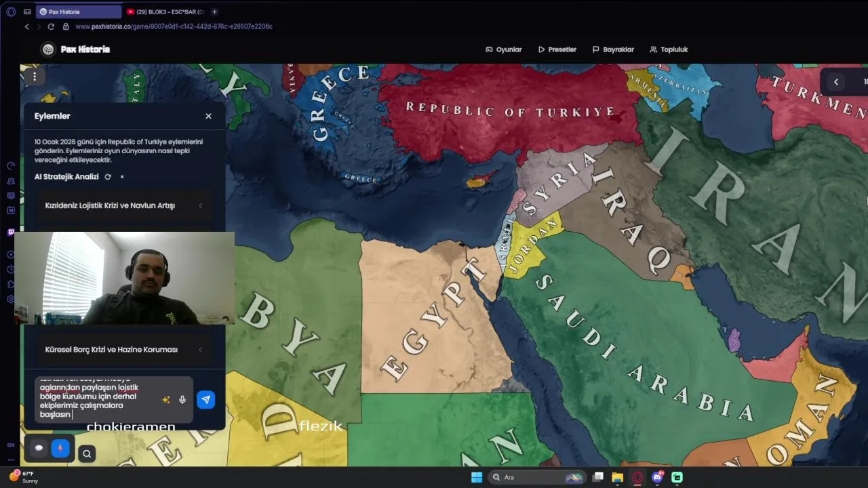Open the Opera GX main menu
The width and height of the screenshot is (868, 488).
[11, 12]
